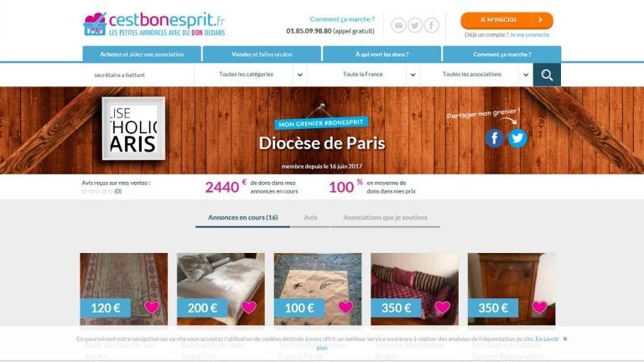Toggle favorite heart on the 200 € listing
The width and height of the screenshot is (644, 362).
[248, 307]
